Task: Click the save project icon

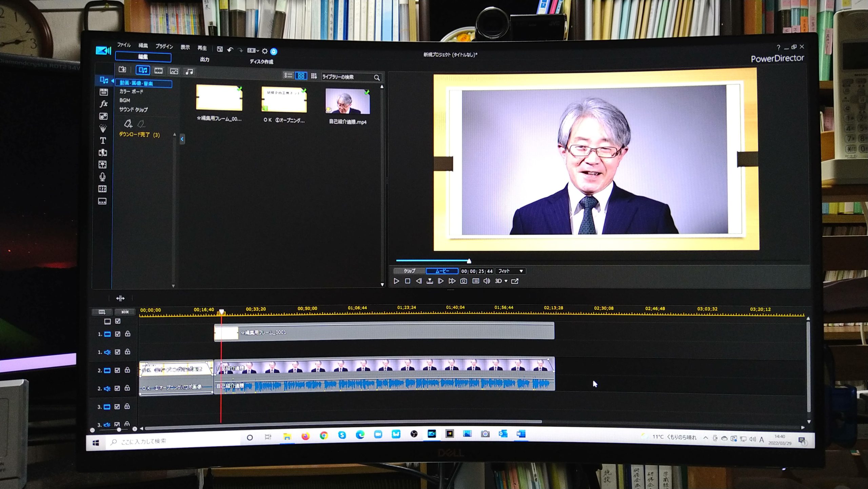Action: 220,49
